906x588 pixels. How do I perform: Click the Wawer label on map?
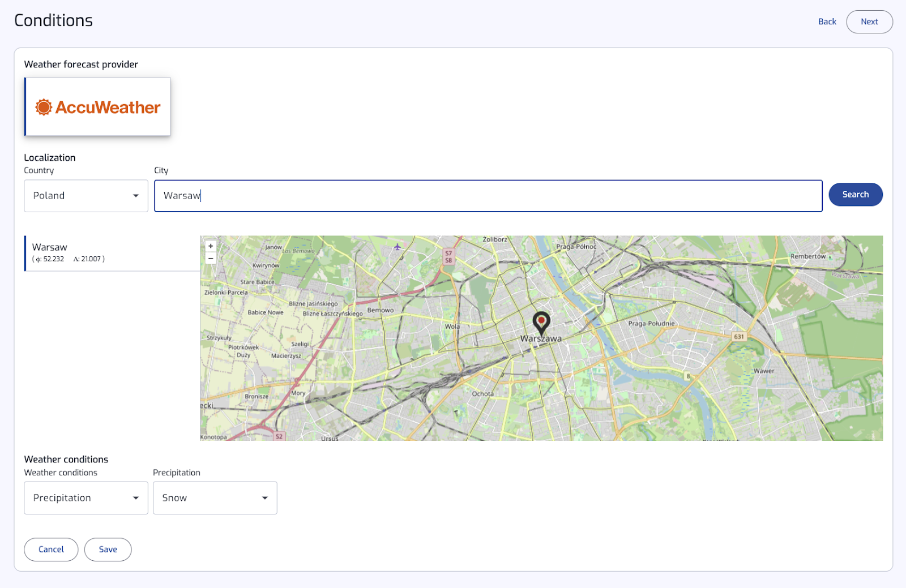pyautogui.click(x=764, y=371)
